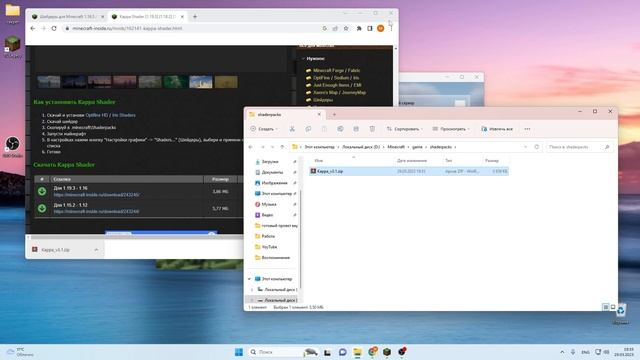Switch to first Chrome tab about Minecraft shaders

[68, 17]
